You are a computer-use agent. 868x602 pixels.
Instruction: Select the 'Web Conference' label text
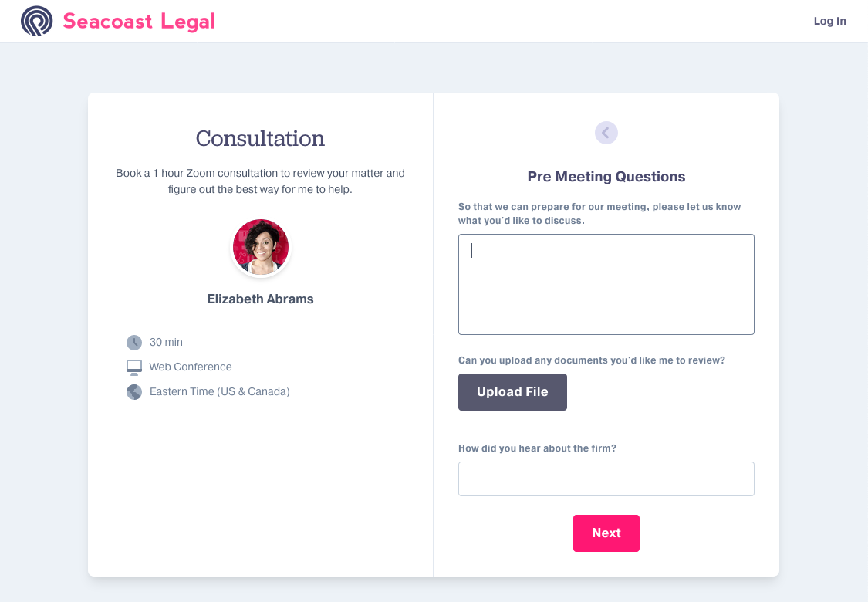(190, 367)
